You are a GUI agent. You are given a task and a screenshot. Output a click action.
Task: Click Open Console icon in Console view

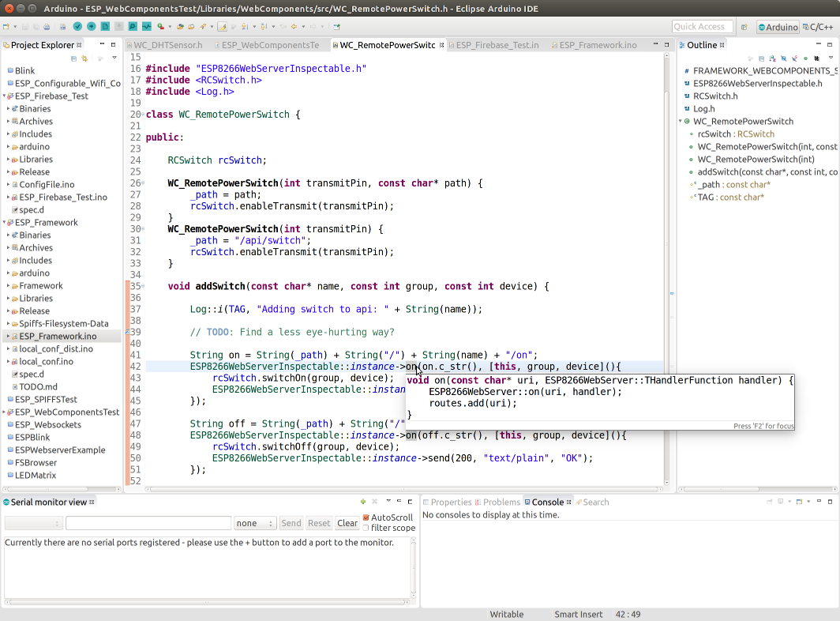[x=799, y=502]
